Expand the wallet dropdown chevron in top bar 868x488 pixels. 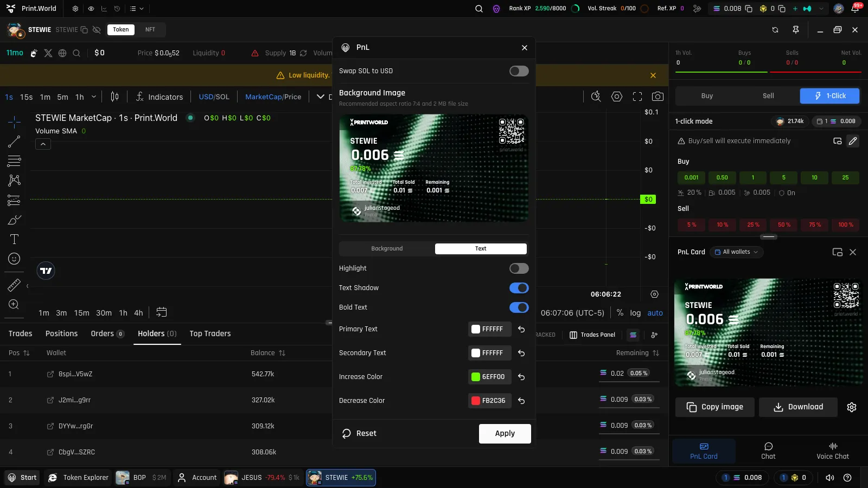pos(821,9)
